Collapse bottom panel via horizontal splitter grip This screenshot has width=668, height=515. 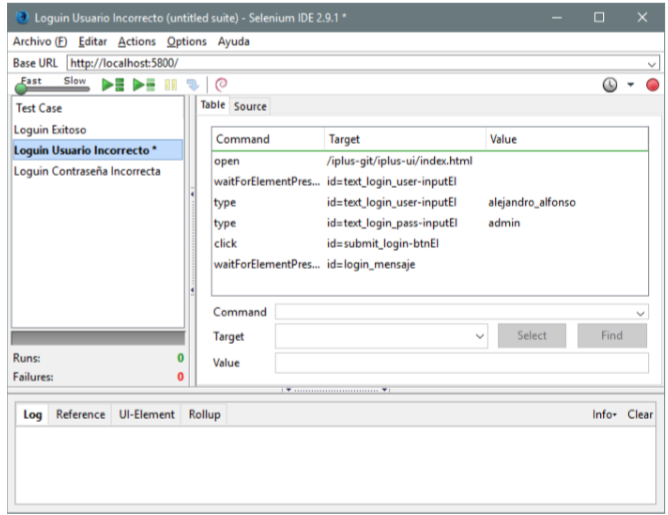click(335, 390)
